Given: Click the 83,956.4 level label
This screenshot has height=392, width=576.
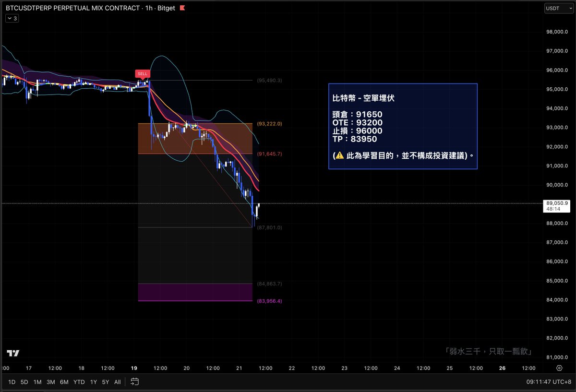Looking at the screenshot, I should pyautogui.click(x=269, y=301).
